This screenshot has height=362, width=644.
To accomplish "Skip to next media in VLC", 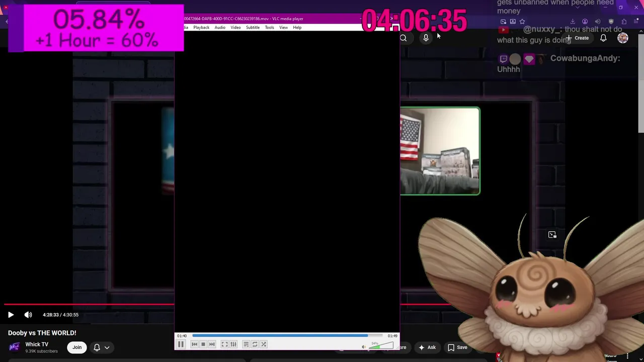I will (212, 344).
